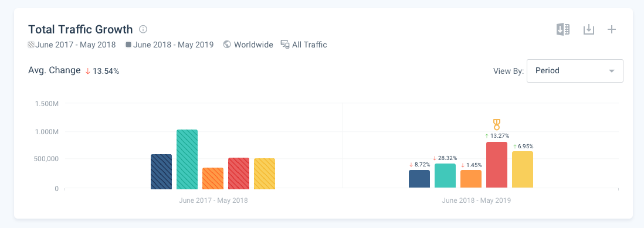
Task: Click the 1.000M axis label
Action: pos(47,132)
